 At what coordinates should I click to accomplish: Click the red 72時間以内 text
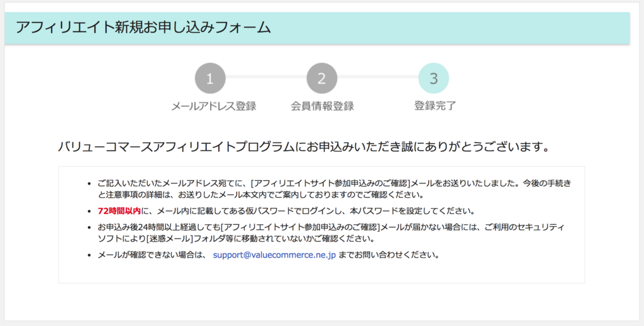click(x=119, y=211)
